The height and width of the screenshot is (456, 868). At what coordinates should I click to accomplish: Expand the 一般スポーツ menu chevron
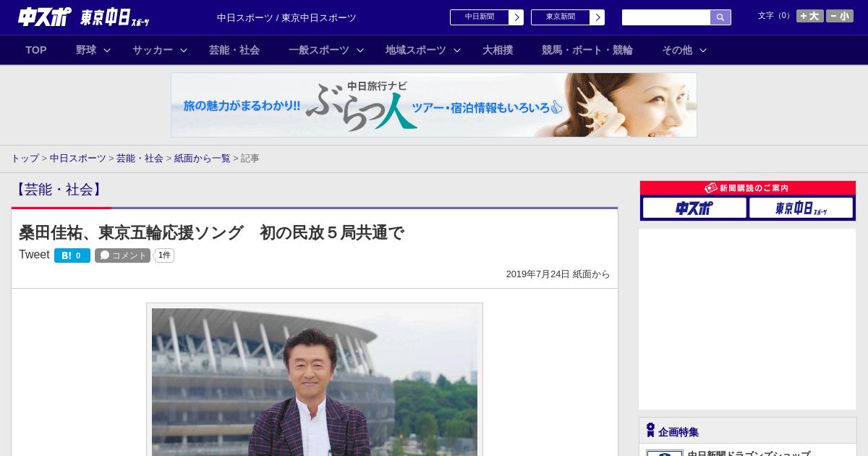(x=360, y=51)
